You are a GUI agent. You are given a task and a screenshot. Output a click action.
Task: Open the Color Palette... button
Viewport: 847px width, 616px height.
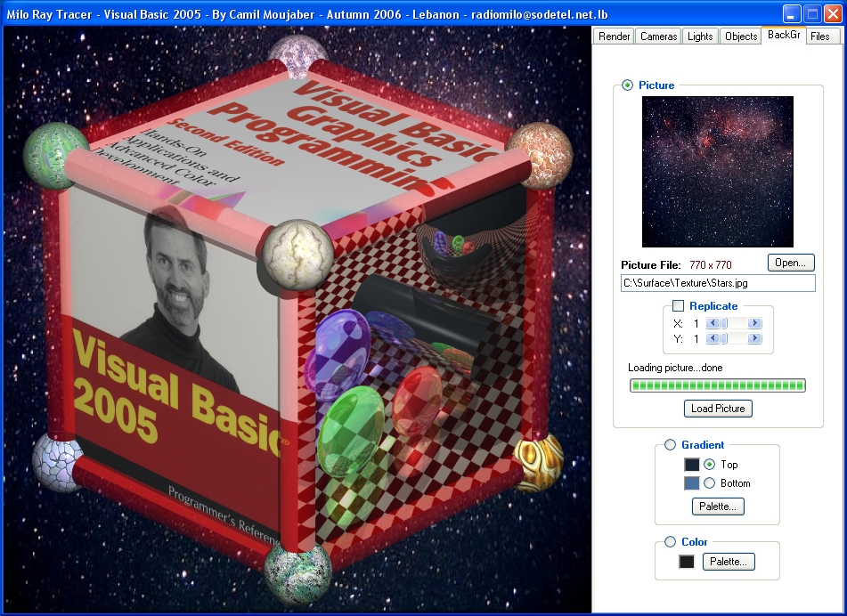point(729,562)
